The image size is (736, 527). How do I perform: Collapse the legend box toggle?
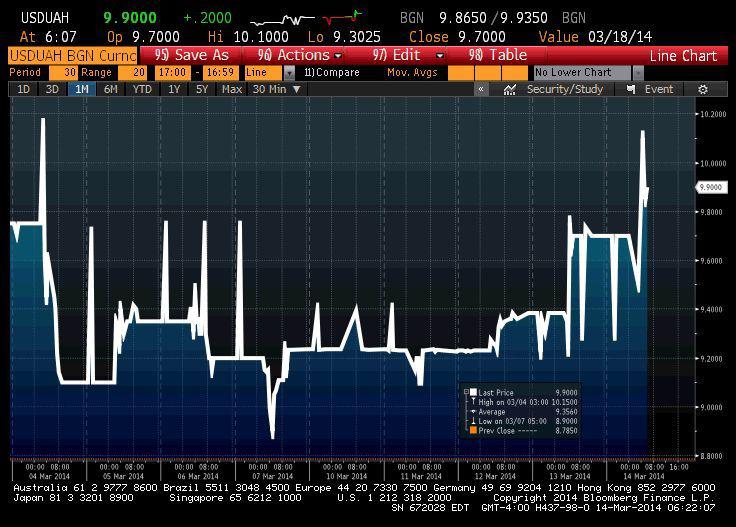coord(465,391)
